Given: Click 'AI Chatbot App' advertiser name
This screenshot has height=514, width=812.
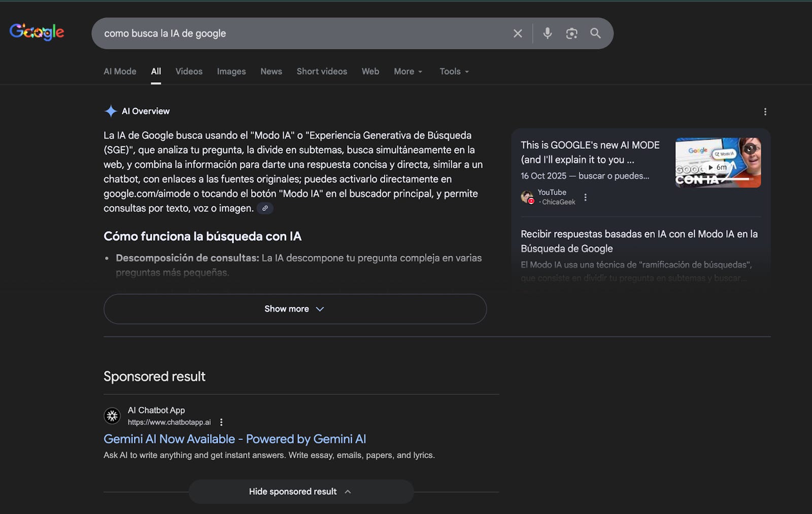Looking at the screenshot, I should tap(156, 410).
